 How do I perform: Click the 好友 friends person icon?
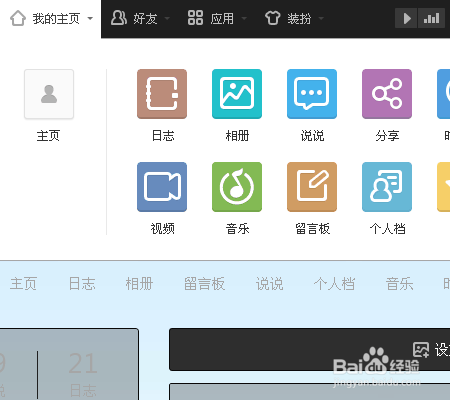click(119, 18)
